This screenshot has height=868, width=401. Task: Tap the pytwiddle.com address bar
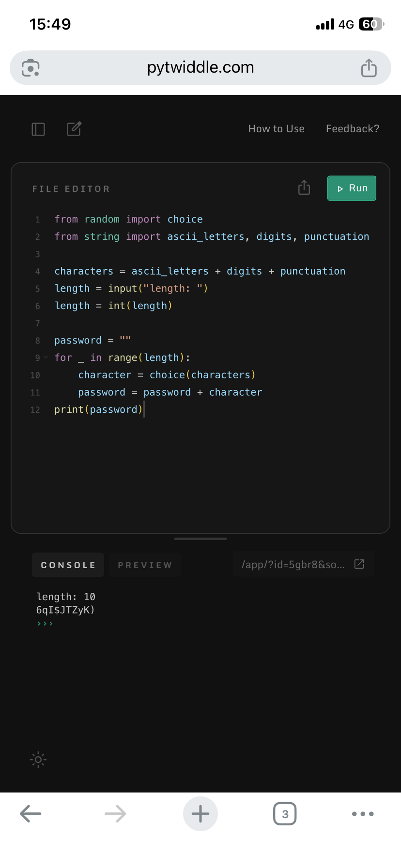coord(200,68)
